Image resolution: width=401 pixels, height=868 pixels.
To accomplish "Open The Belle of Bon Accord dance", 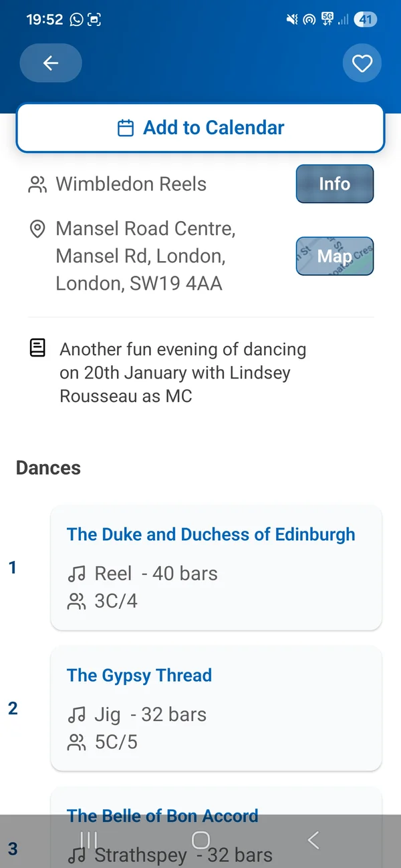I will click(162, 815).
